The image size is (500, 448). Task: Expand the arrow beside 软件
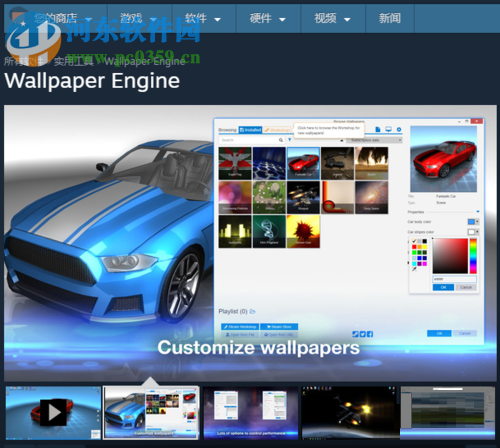[x=217, y=20]
